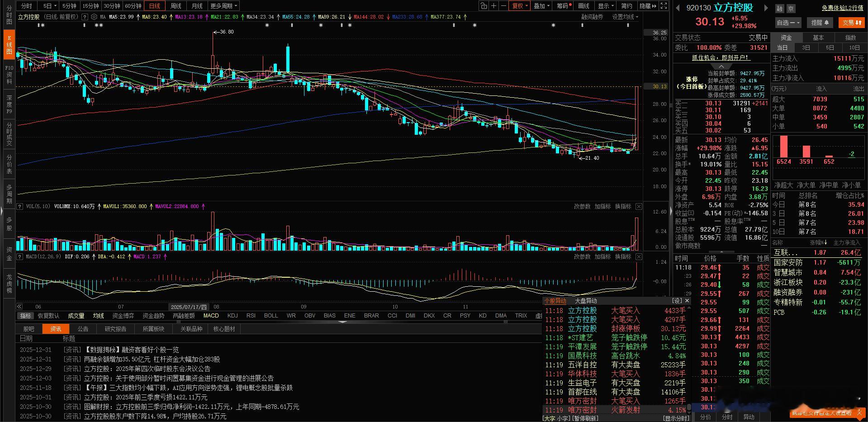Image resolution: width=868 pixels, height=422 pixels.
Task: Open the 分价表 sidebar view
Action: [9, 164]
